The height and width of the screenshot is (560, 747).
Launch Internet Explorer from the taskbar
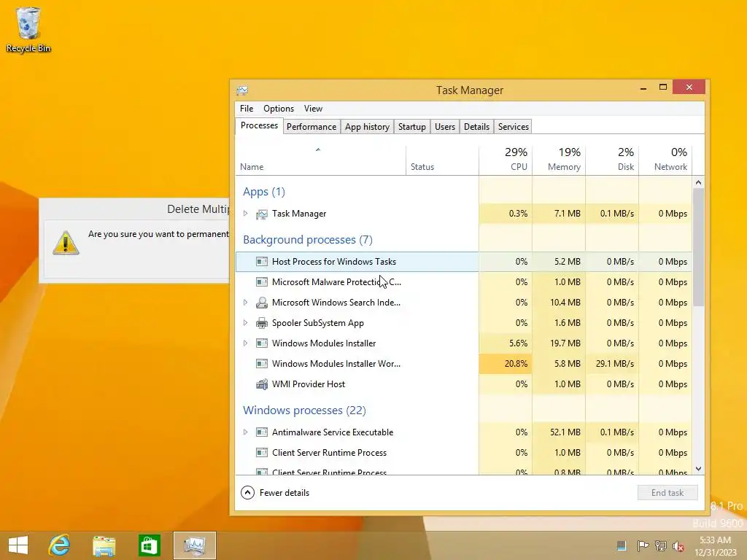click(60, 545)
